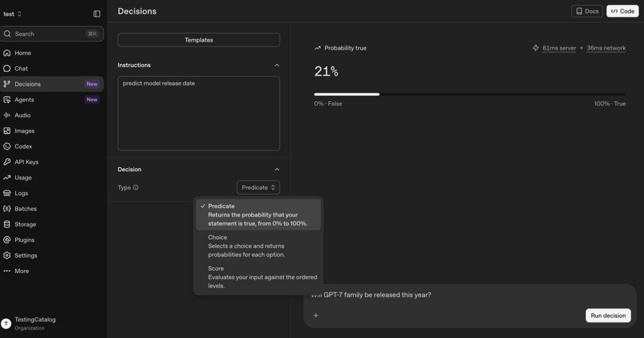The image size is (644, 338).
Task: Click the instructions text area
Action: point(199,113)
